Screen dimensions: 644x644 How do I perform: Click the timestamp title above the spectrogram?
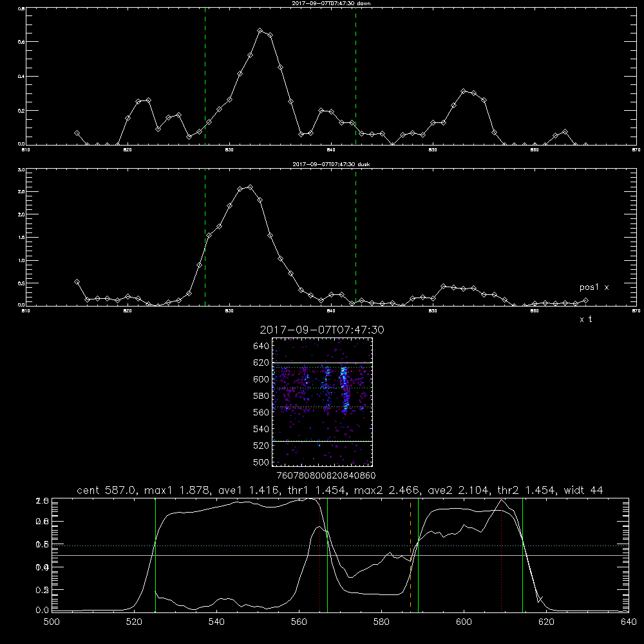[x=322, y=330]
